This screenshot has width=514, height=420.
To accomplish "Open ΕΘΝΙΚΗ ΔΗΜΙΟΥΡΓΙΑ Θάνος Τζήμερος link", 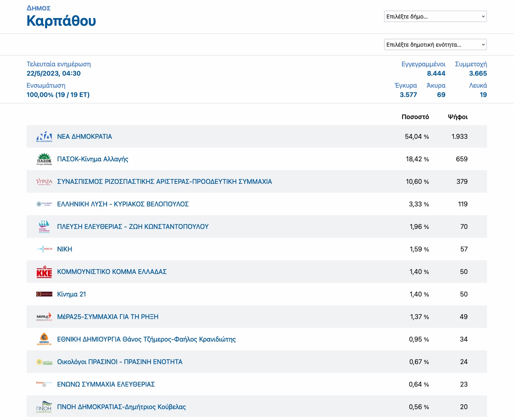I will [147, 339].
